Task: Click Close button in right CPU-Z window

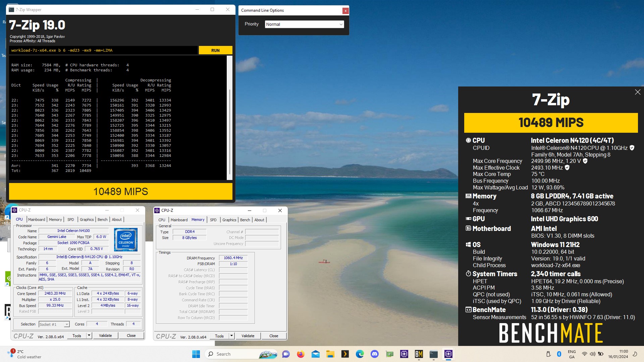Action: [x=274, y=336]
